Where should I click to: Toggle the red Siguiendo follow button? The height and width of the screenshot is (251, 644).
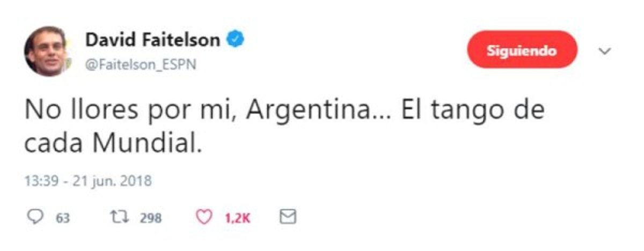521,50
